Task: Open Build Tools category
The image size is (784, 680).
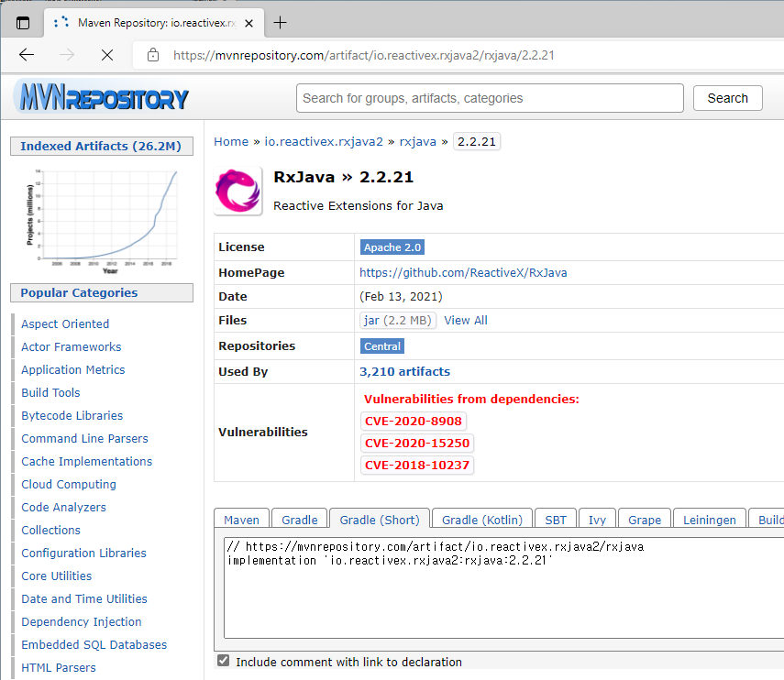Action: pos(50,393)
